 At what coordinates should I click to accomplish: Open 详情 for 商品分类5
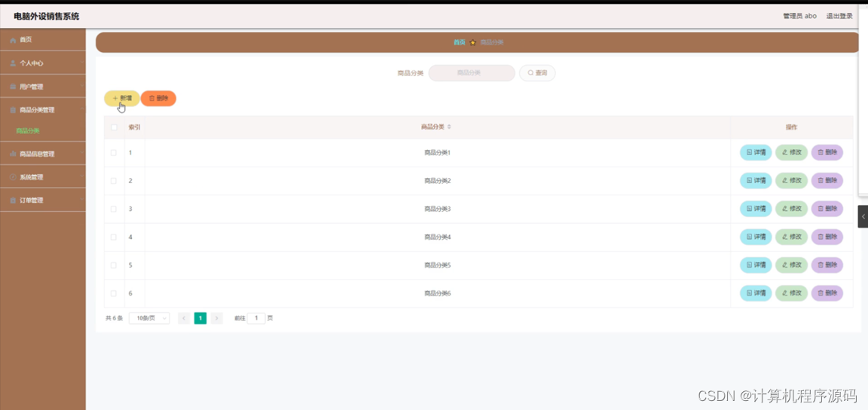point(756,265)
